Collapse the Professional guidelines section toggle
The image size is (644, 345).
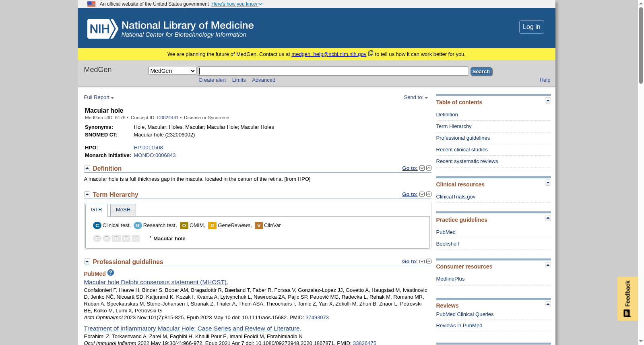click(x=87, y=261)
